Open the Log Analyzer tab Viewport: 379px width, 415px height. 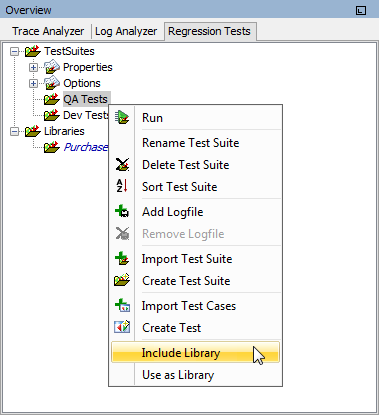(126, 31)
